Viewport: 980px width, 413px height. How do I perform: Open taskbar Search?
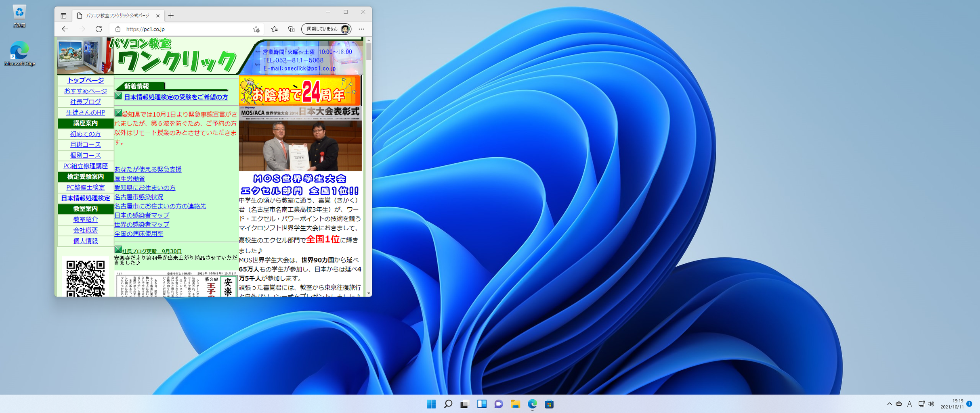[448, 404]
